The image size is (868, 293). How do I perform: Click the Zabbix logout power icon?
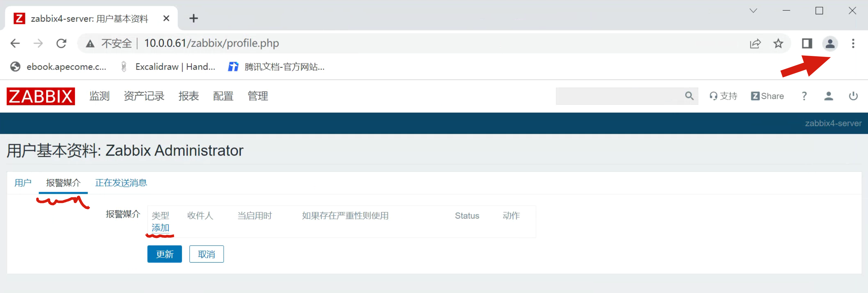[853, 96]
